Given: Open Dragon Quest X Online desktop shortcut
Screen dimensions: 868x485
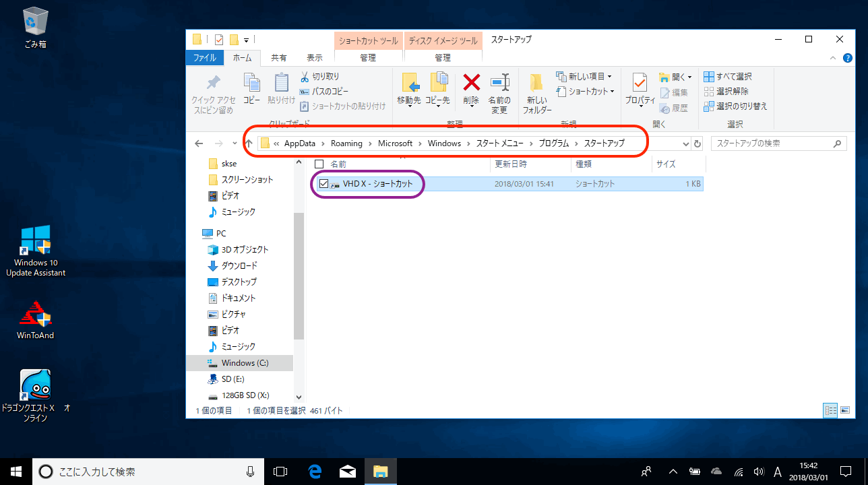Looking at the screenshot, I should 35,387.
